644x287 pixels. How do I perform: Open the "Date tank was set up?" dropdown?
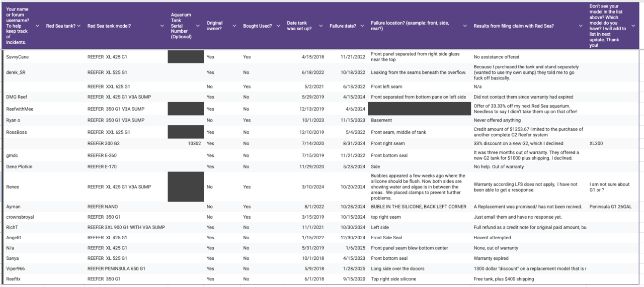(321, 26)
